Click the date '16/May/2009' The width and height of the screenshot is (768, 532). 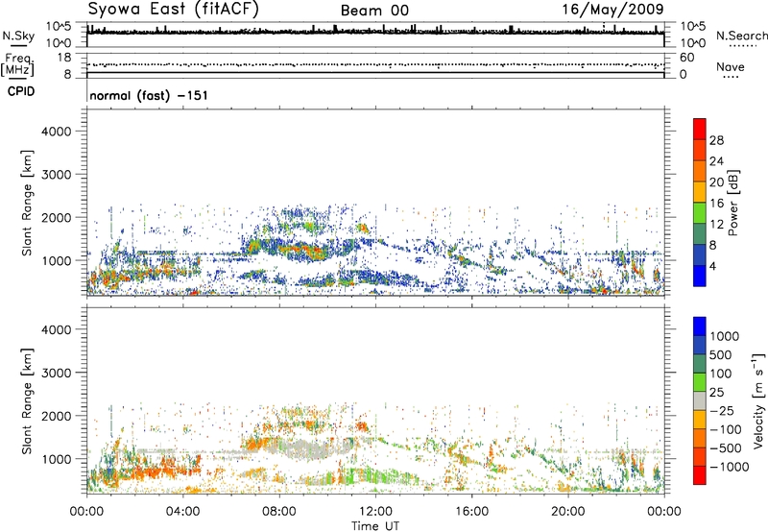pyautogui.click(x=612, y=10)
